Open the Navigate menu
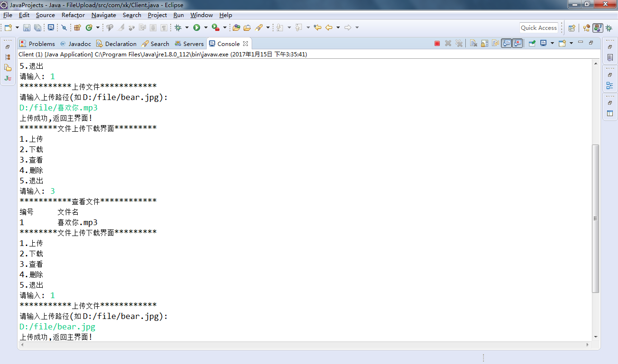The width and height of the screenshot is (618, 364). point(104,15)
